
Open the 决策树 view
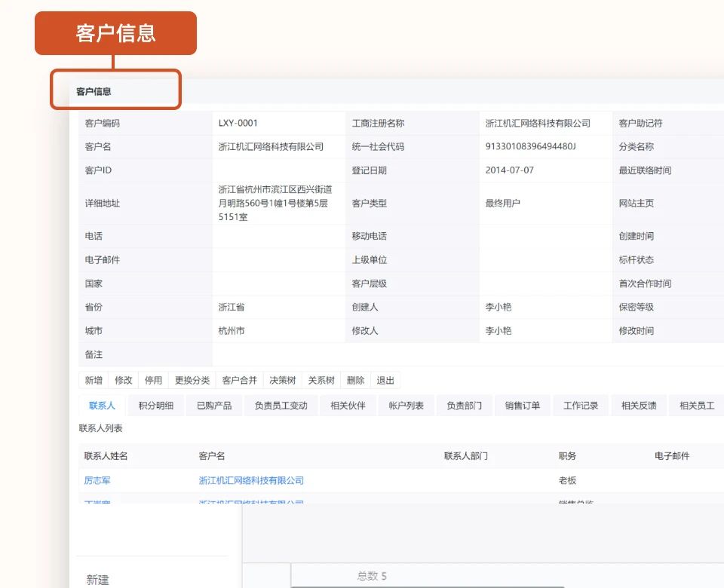point(282,380)
